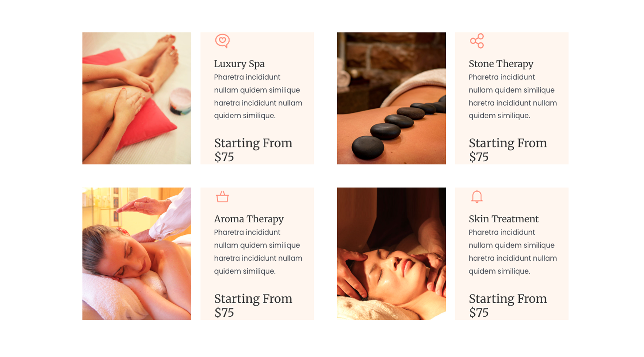644x357 pixels.
Task: Click the Luxury Spa description paragraph
Action: (258, 96)
